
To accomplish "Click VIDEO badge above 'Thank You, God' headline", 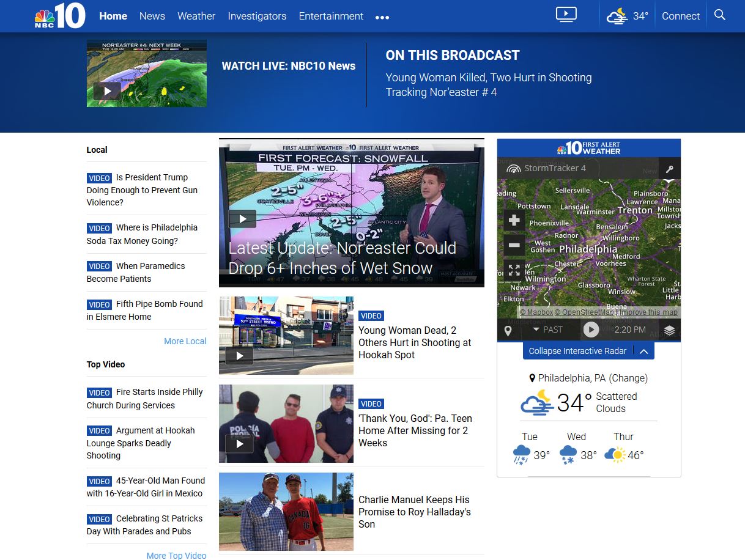I will point(371,404).
